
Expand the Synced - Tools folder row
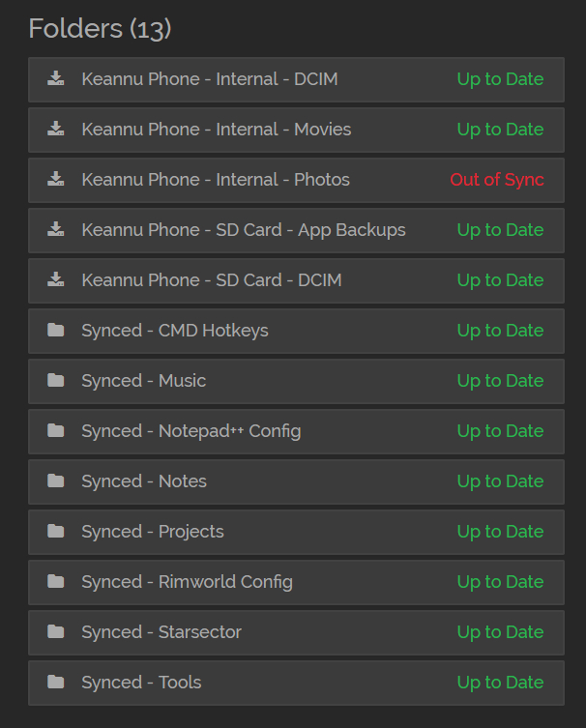point(141,683)
